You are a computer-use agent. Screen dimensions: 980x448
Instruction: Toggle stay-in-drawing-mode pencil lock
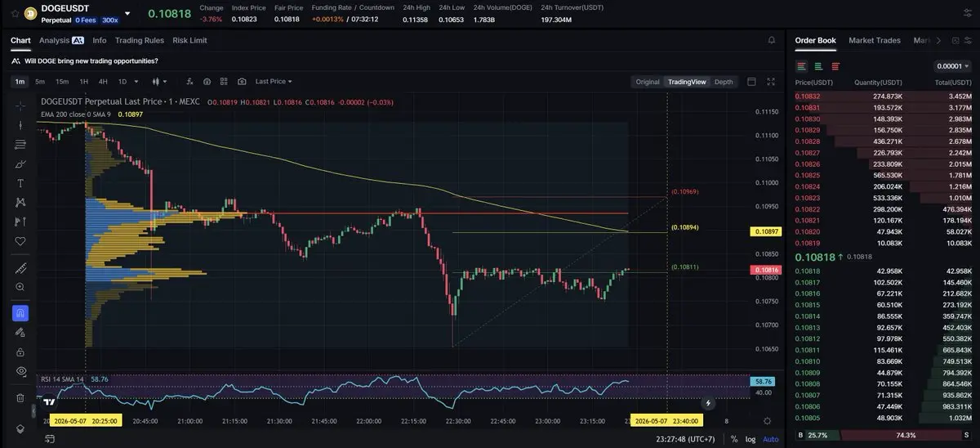21,333
